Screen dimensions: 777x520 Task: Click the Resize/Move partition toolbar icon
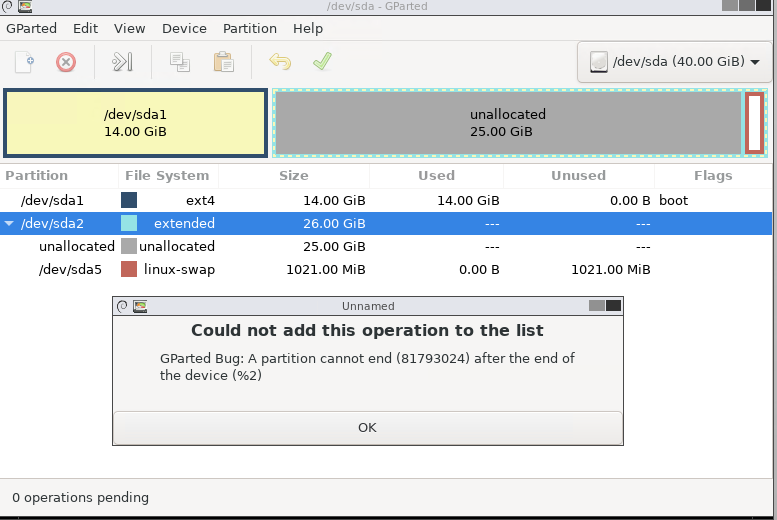(122, 62)
